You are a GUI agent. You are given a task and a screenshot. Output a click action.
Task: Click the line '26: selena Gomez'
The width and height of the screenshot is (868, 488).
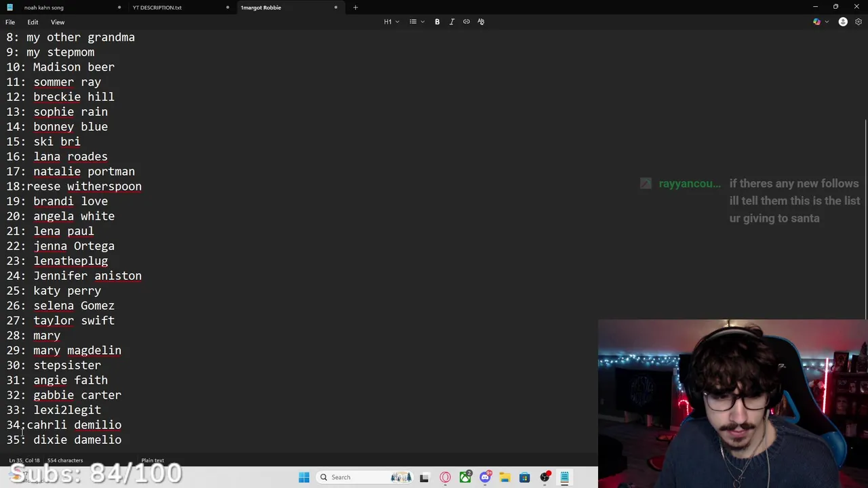click(x=60, y=306)
